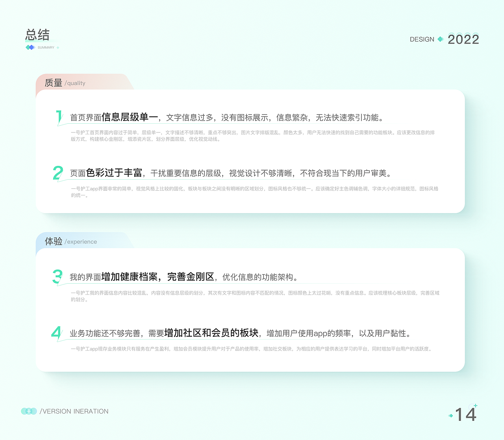Screen dimensions: 504x440
Task: Click the /VERSION INERATION footer text
Action: click(x=74, y=411)
